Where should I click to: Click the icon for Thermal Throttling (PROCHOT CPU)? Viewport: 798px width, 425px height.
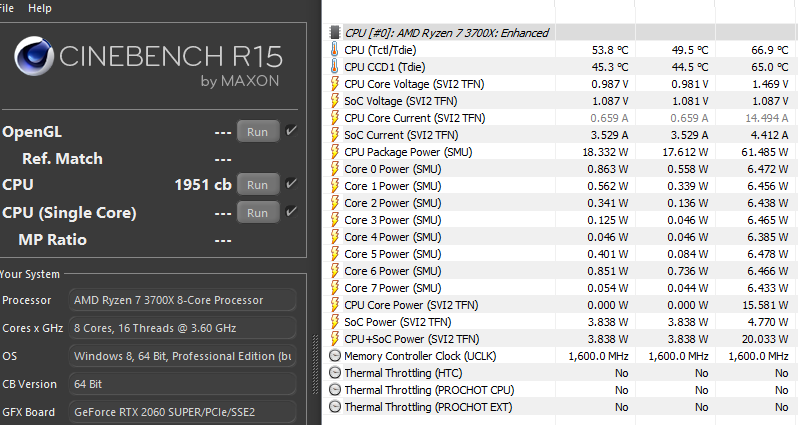click(334, 390)
